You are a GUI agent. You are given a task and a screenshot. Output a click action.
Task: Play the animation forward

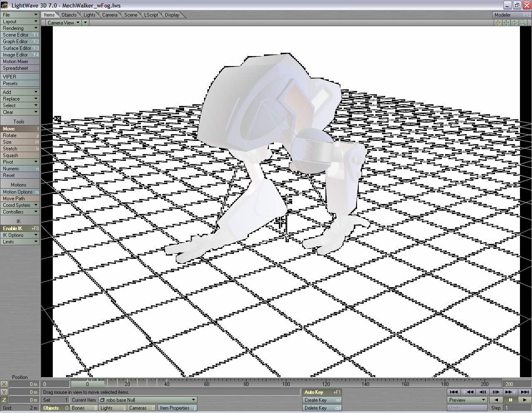525,400
